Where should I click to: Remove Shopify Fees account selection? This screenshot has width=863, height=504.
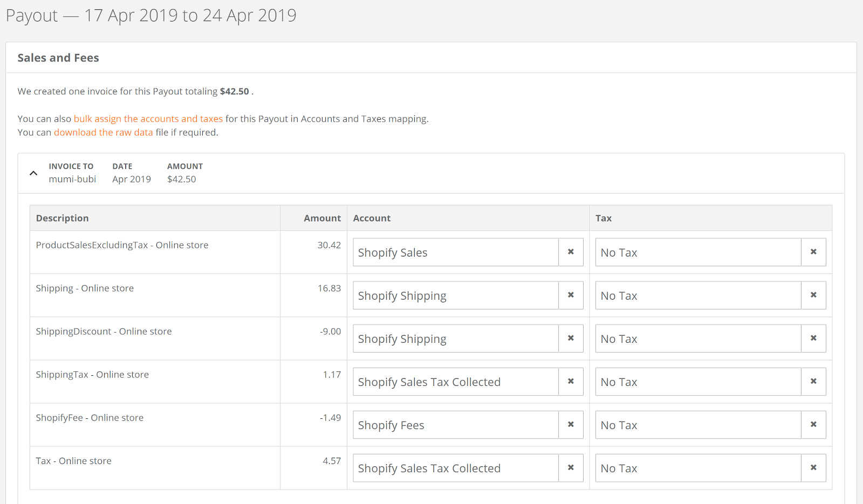[571, 424]
